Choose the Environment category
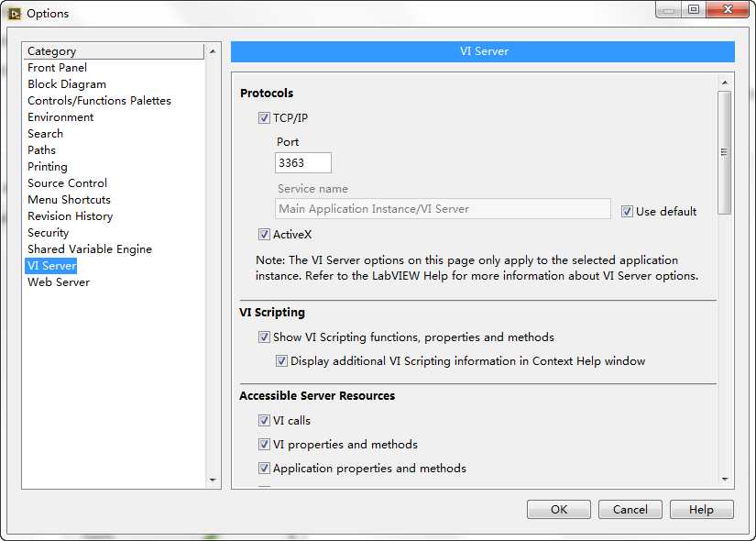 click(60, 116)
